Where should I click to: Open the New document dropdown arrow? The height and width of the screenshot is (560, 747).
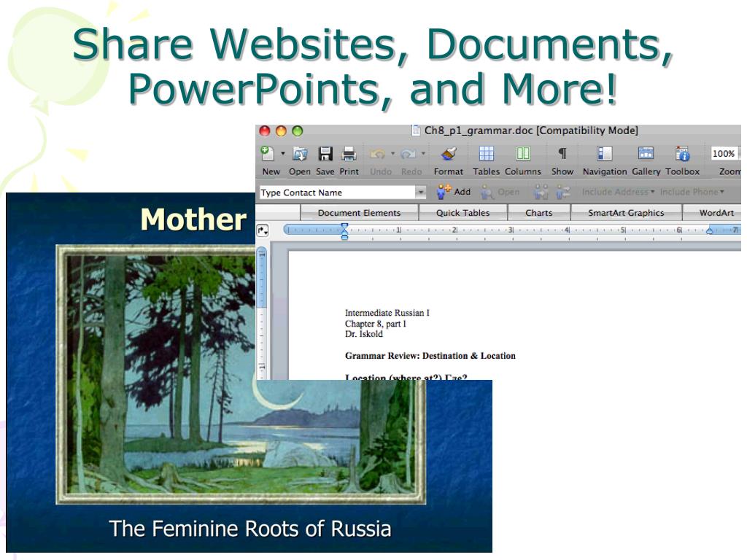point(282,153)
